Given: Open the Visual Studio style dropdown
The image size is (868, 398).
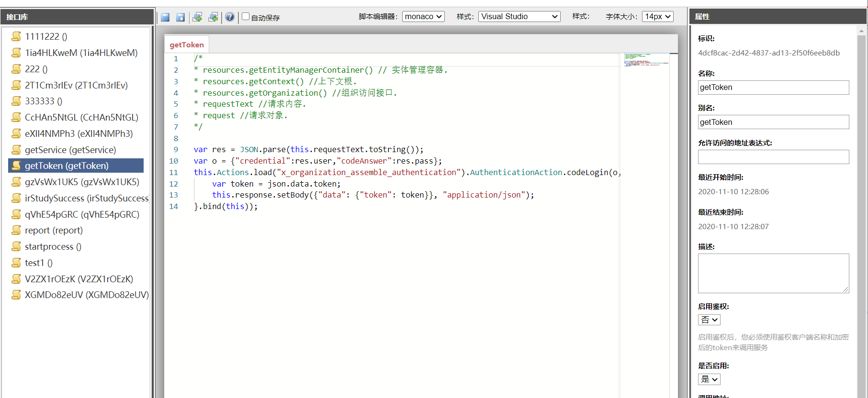Looking at the screenshot, I should click(519, 16).
